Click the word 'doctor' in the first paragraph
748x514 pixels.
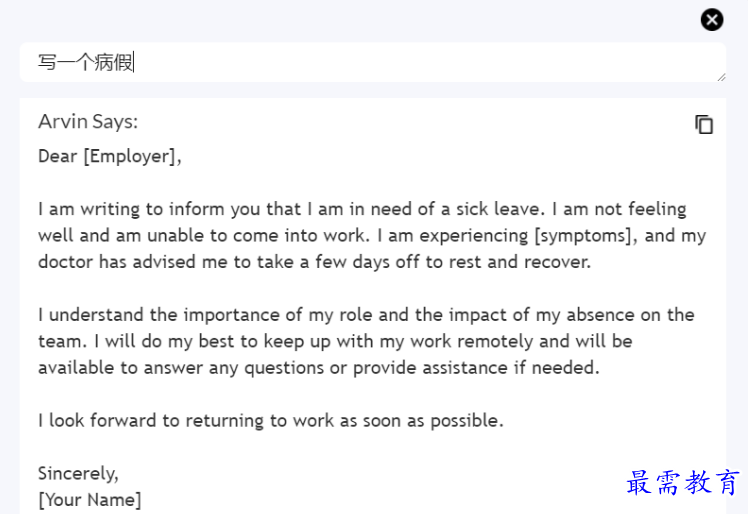(65, 262)
